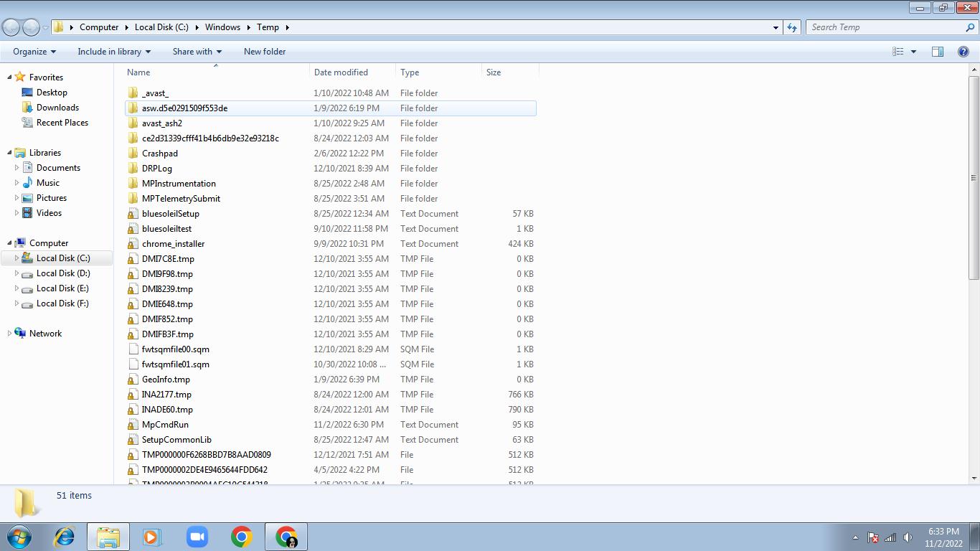Toggle the preview pane icon
980x551 pixels.
coord(937,52)
